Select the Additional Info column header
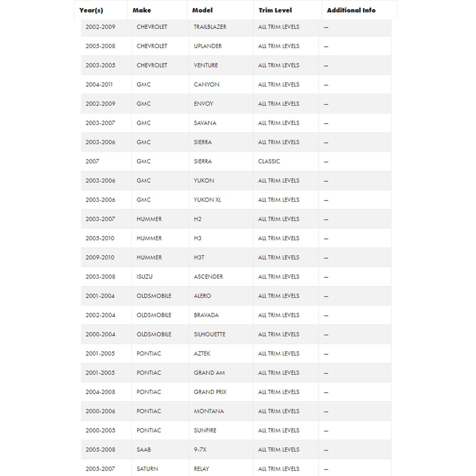The width and height of the screenshot is (476, 476). pos(351,10)
